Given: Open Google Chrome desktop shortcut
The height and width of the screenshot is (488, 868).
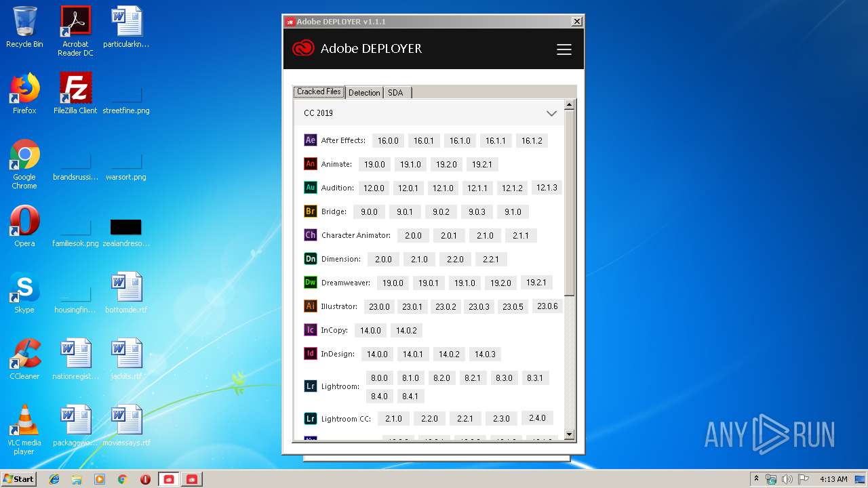Looking at the screenshot, I should coord(24,164).
